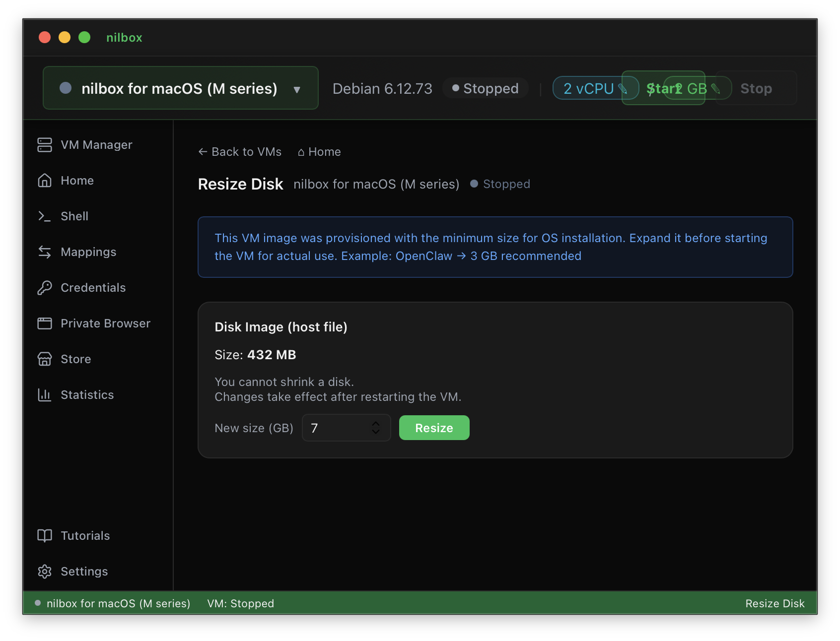
Task: Open the Store
Action: point(75,359)
